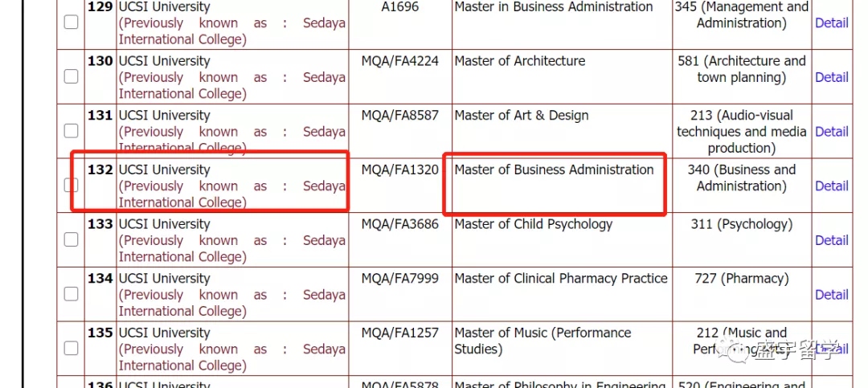Tick the checkbox for row 130
868x388 pixels.
(71, 77)
